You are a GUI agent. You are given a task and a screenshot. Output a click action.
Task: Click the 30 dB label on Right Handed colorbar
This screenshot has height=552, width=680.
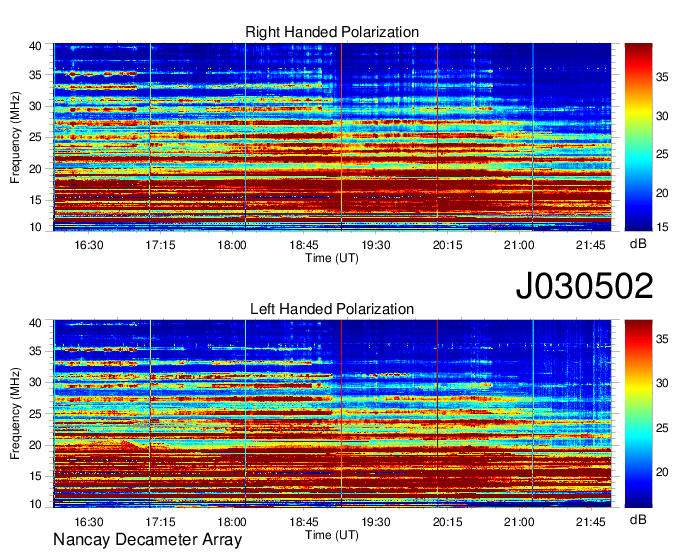[662, 116]
